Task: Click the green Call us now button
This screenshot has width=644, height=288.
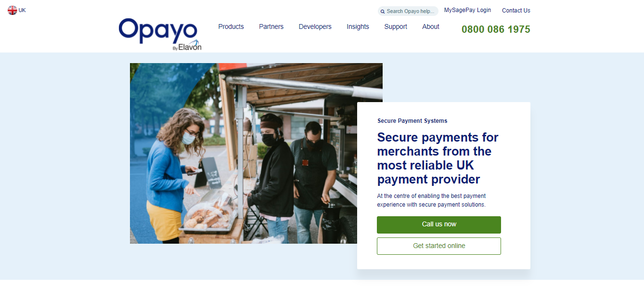Action: click(439, 225)
